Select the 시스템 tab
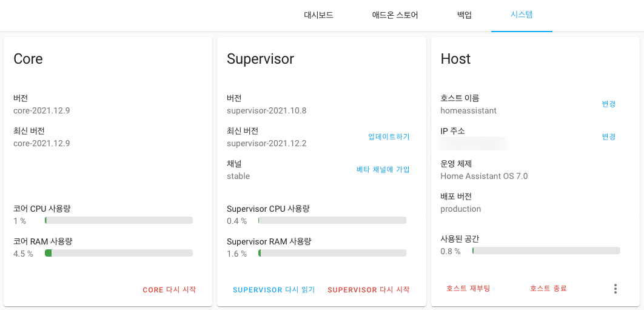The height and width of the screenshot is (310, 644). pyautogui.click(x=522, y=16)
